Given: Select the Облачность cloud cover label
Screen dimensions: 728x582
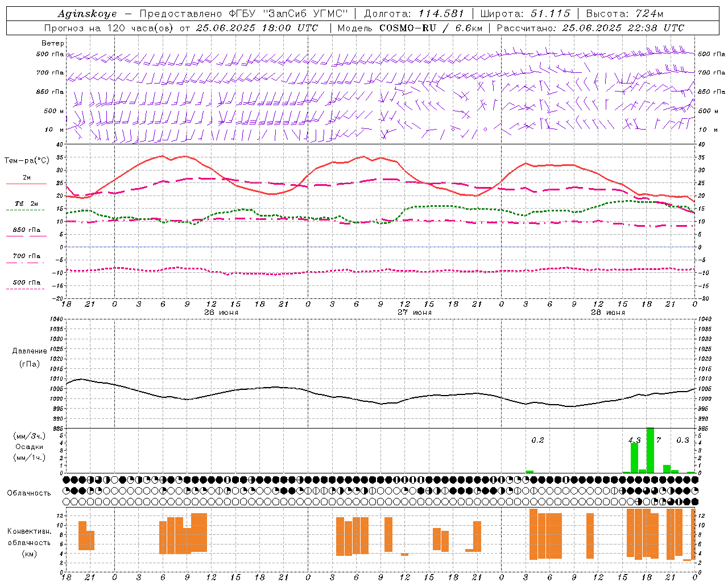Looking at the screenshot, I should tap(29, 493).
